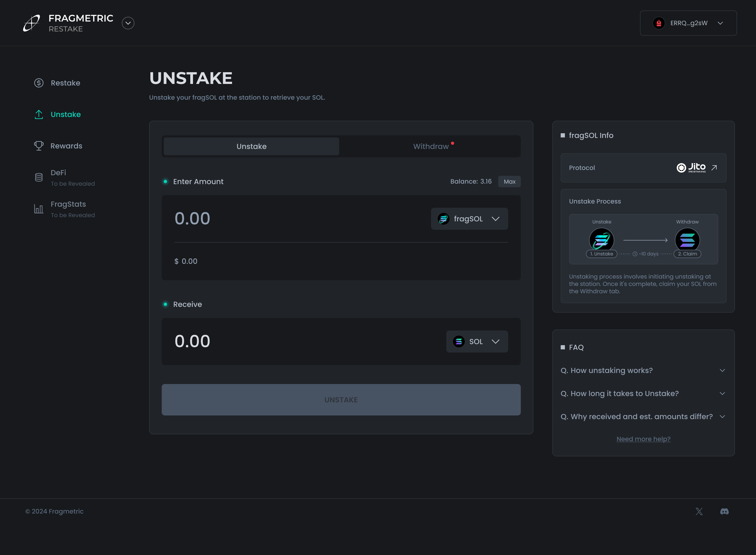The image size is (756, 555).
Task: Click the DeFi database stack icon
Action: (x=39, y=177)
